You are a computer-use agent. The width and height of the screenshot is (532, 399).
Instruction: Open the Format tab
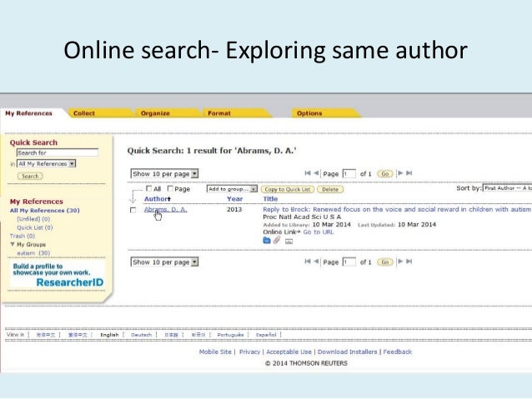pos(219,113)
